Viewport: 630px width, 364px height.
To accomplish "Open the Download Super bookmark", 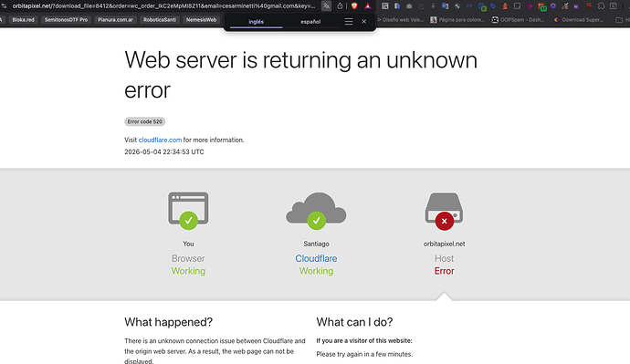I will 579,20.
